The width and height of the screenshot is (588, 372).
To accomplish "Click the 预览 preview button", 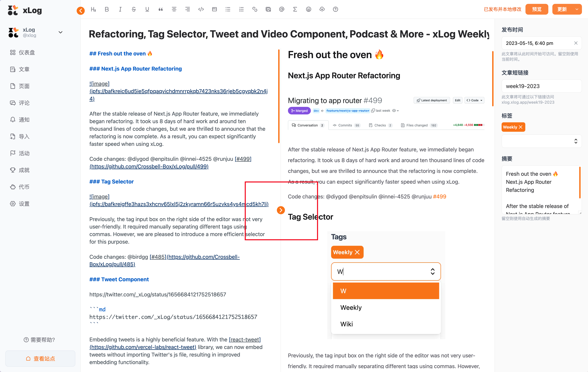I will pyautogui.click(x=537, y=9).
